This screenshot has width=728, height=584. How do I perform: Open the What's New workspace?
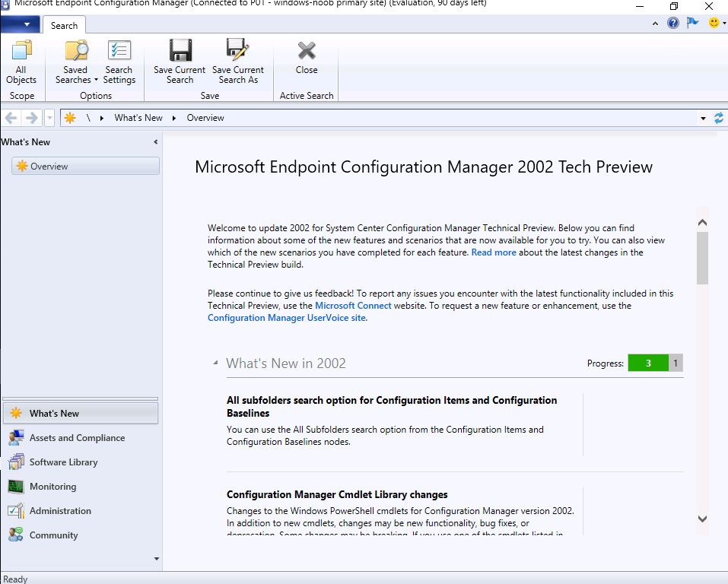tap(81, 413)
